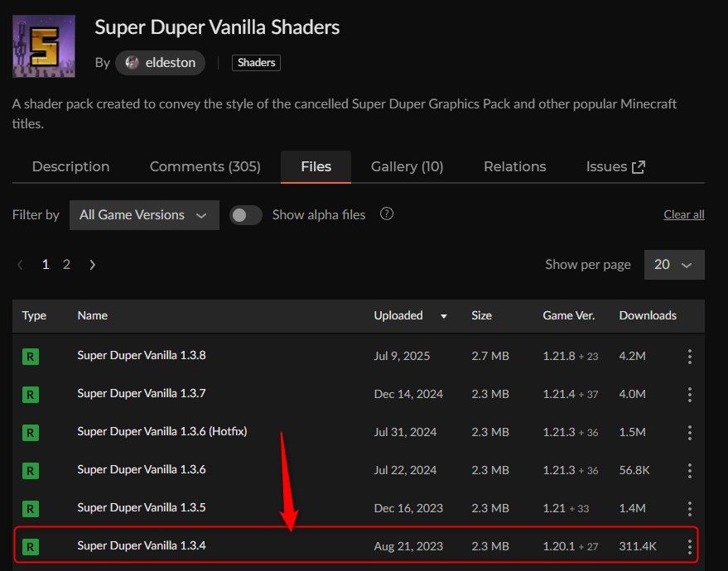Open the kebab menu for Super Duper Vanilla 1.3.5
This screenshot has height=571, width=728.
(x=690, y=507)
